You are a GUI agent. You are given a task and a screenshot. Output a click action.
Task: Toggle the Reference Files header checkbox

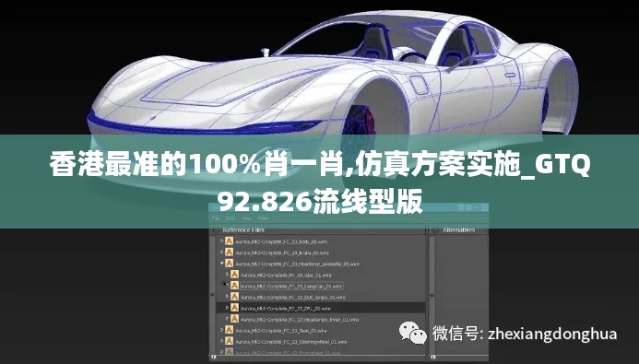click(216, 230)
